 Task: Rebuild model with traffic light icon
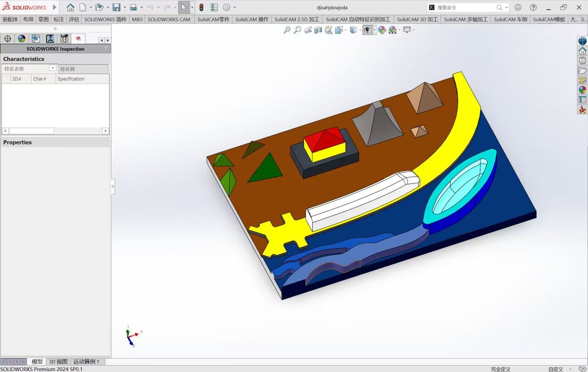point(201,7)
